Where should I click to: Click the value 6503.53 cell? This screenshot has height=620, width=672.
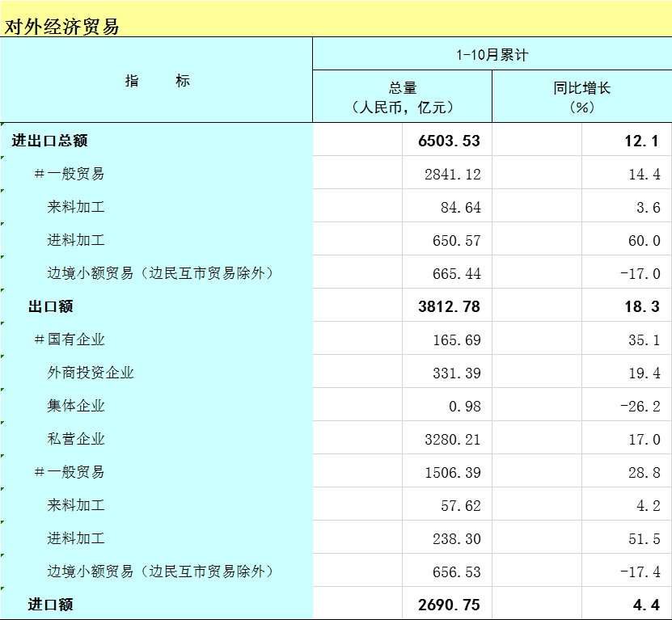click(450, 141)
